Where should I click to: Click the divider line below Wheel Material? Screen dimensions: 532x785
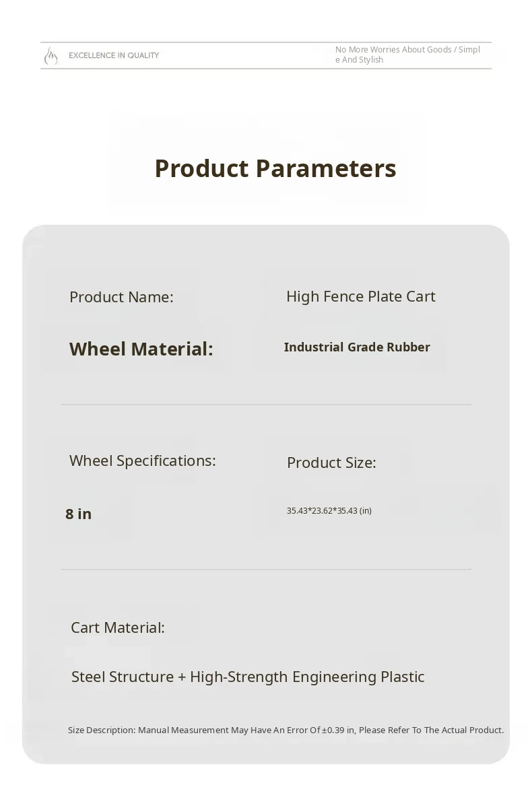pyautogui.click(x=266, y=405)
